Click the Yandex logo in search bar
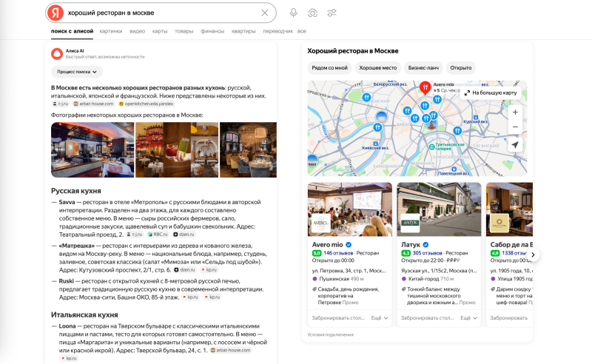The height and width of the screenshot is (364, 592). tap(55, 13)
